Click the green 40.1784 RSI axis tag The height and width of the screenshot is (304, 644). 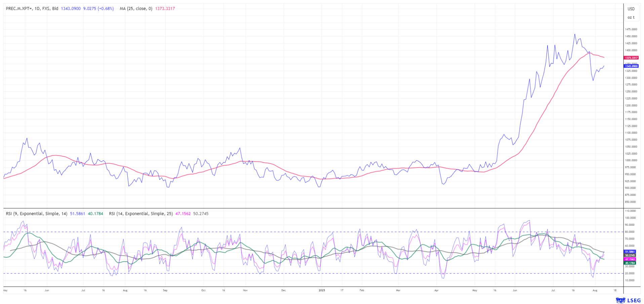point(630,263)
